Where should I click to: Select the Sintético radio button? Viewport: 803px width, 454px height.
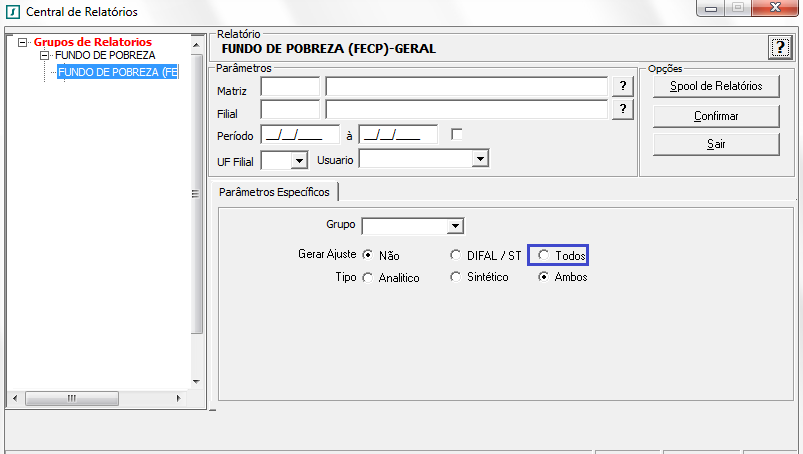pyautogui.click(x=455, y=276)
